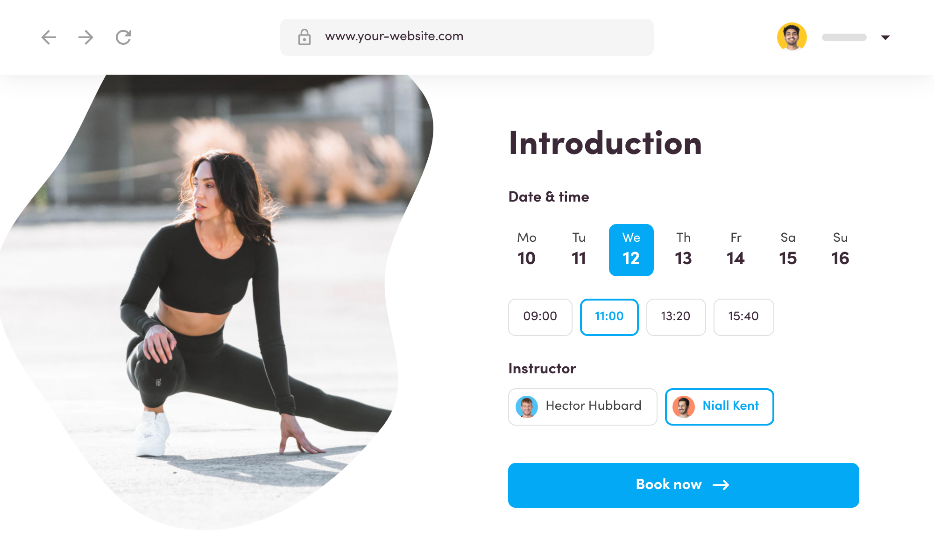Click the browser forward arrow
Image resolution: width=934 pixels, height=560 pixels.
(86, 37)
